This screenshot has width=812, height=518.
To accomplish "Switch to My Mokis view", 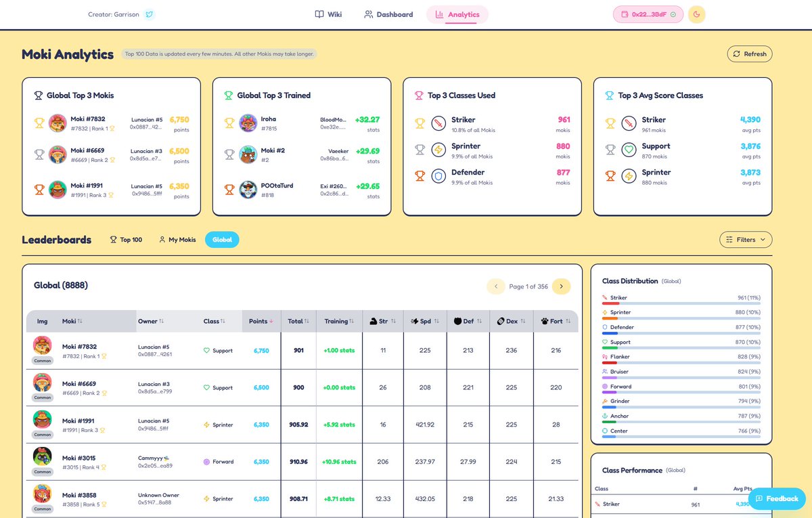I will [177, 239].
